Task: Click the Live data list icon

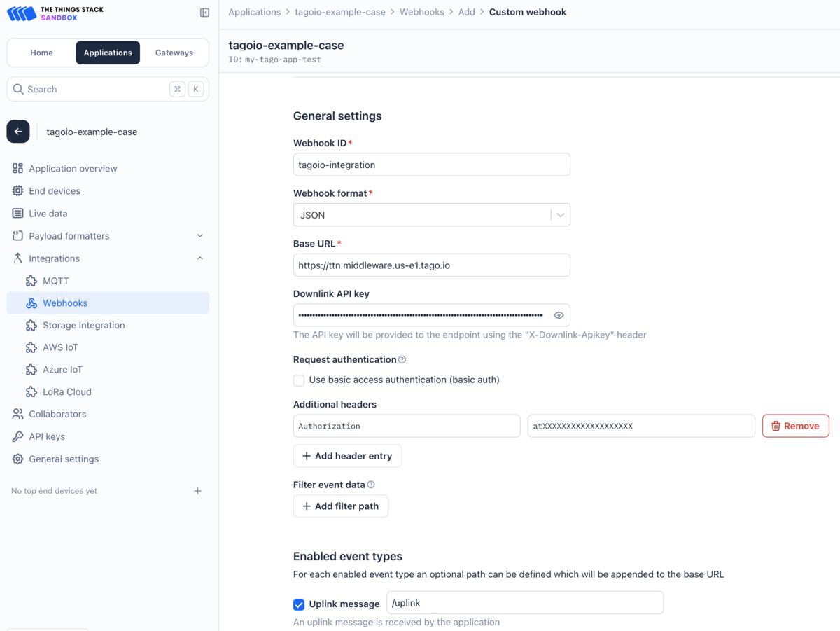Action: pos(18,213)
